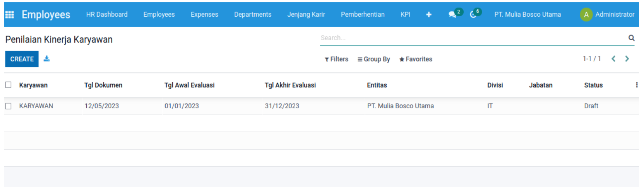This screenshot has height=191, width=644.
Task: Expand the Filters dropdown
Action: point(336,59)
